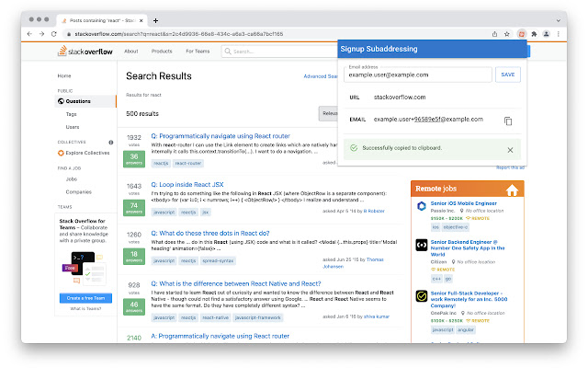Click the Passio Inc. company logo

(422, 206)
